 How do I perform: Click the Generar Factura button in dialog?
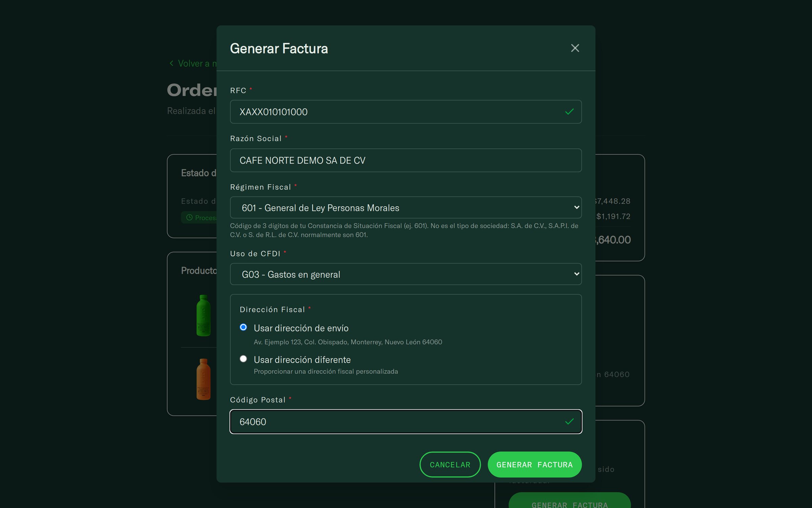[x=535, y=465]
